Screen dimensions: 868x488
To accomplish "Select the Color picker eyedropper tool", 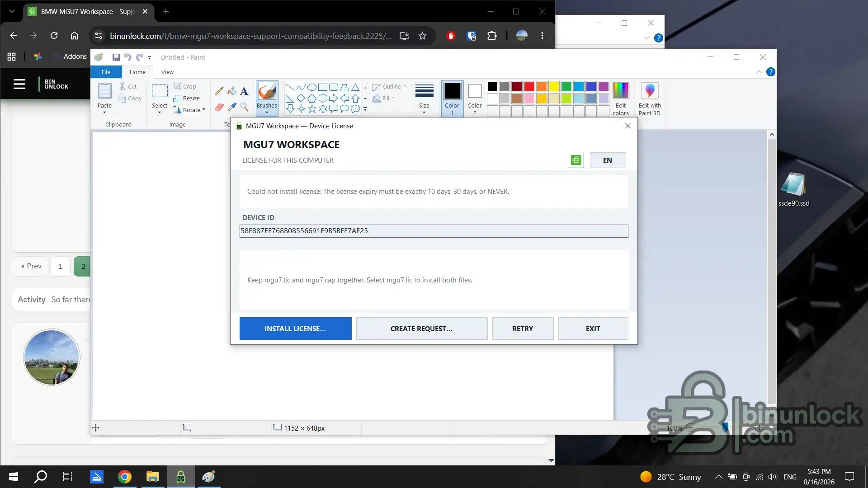I will [232, 107].
